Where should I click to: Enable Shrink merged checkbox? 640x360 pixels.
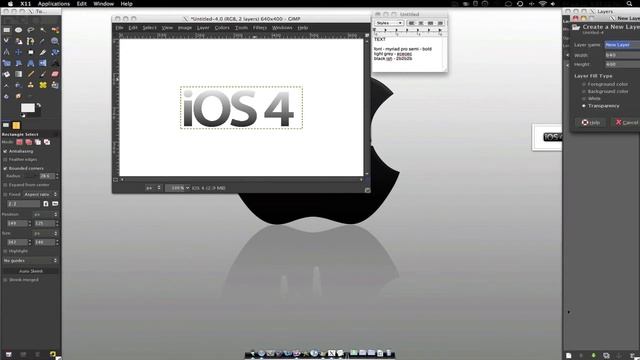point(5,280)
